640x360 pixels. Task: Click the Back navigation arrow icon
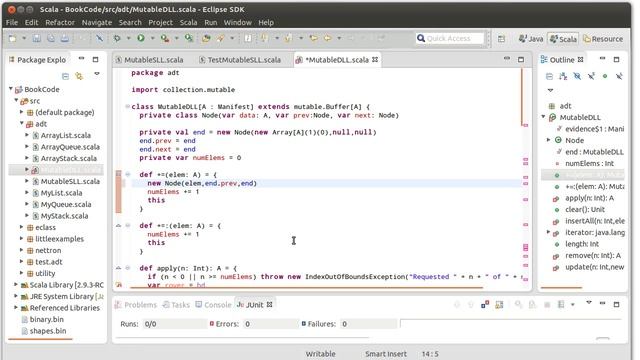(327, 38)
